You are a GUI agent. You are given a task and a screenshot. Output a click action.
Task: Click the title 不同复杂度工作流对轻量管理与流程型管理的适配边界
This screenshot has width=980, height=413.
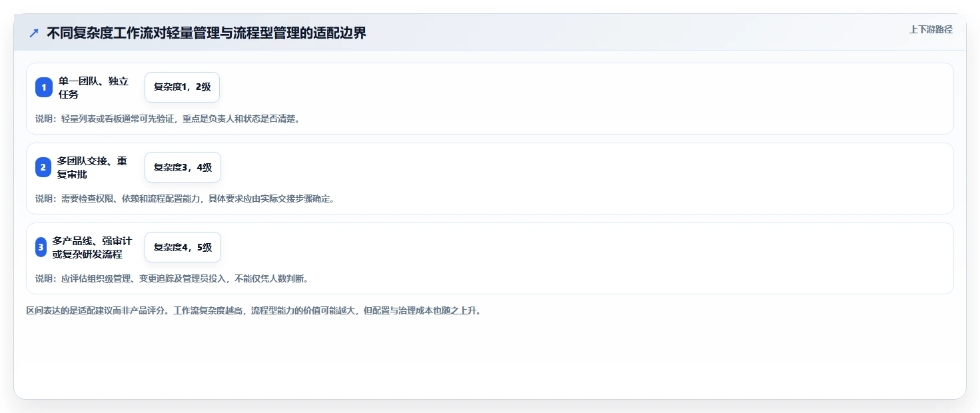pos(207,33)
